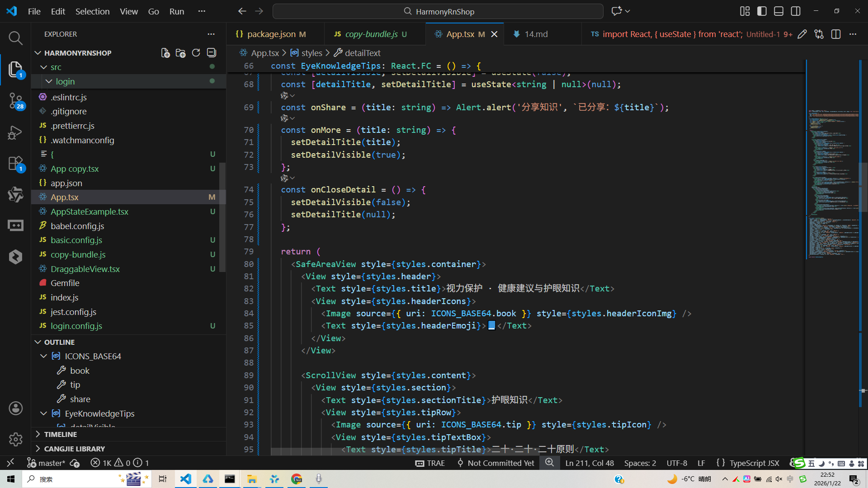
Task: Open Manage gear settings icon
Action: (15, 439)
